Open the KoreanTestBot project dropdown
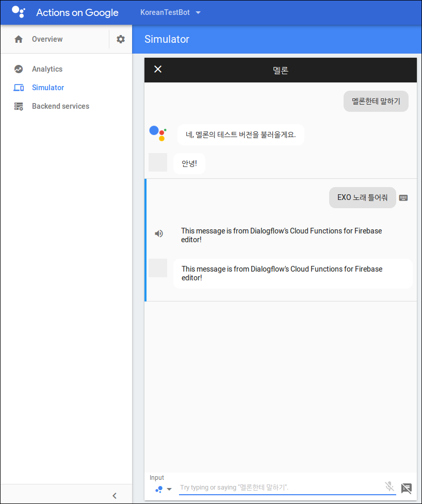The image size is (422, 504). point(170,12)
